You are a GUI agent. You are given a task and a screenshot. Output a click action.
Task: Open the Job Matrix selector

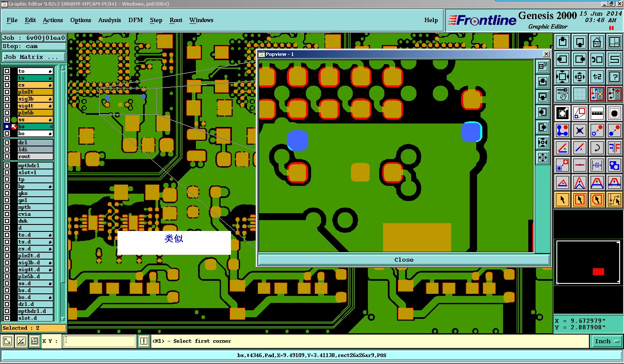pos(34,57)
